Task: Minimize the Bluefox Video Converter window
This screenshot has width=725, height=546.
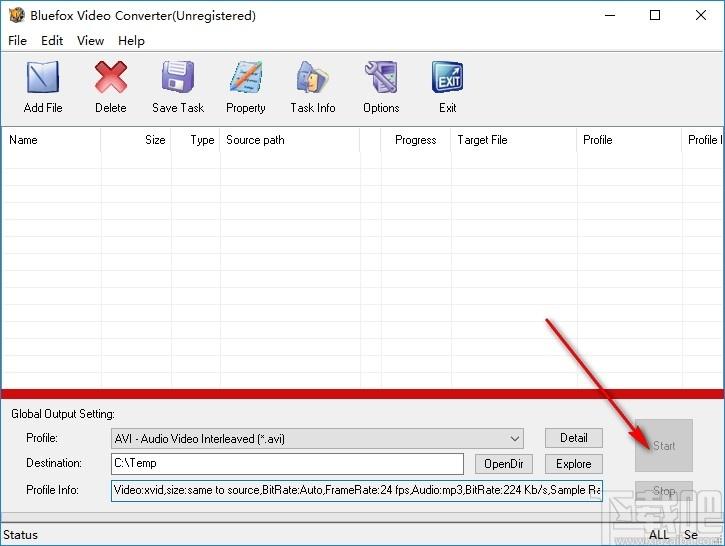Action: [x=610, y=15]
